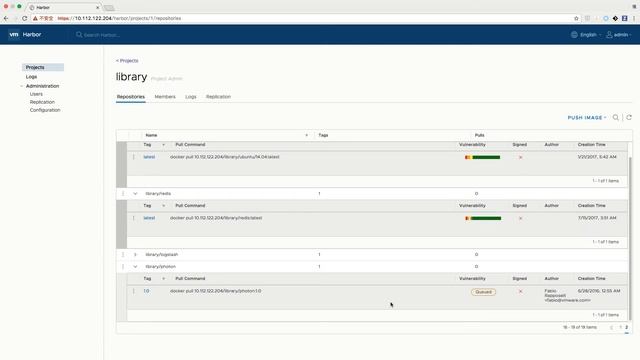The width and height of the screenshot is (640, 360).
Task: Click the vertical scrollbar of the repository table
Action: pos(630,239)
